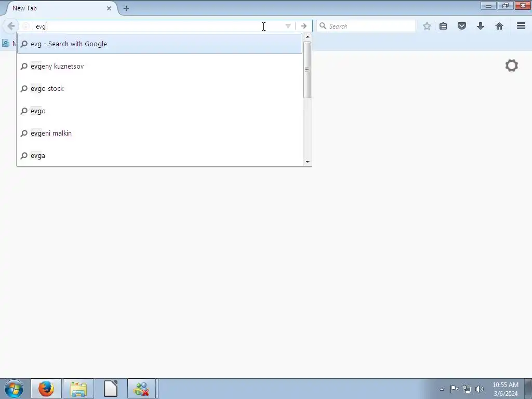Viewport: 532px width, 399px height.
Task: Bookmark this page with the star icon
Action: 427,26
